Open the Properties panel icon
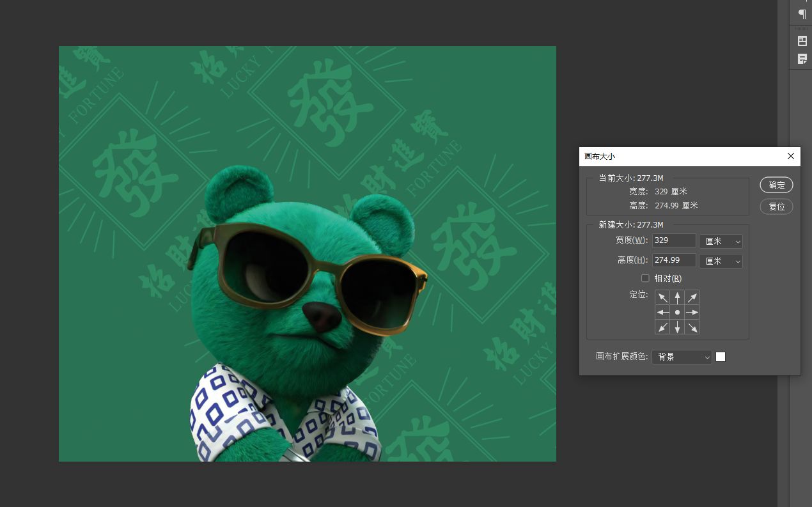Viewport: 812px width, 507px height. (x=802, y=41)
